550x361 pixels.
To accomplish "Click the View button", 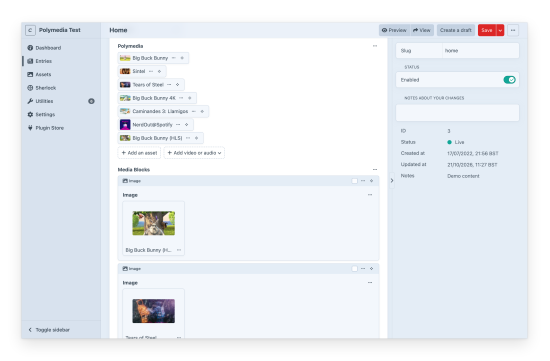I will pos(422,30).
